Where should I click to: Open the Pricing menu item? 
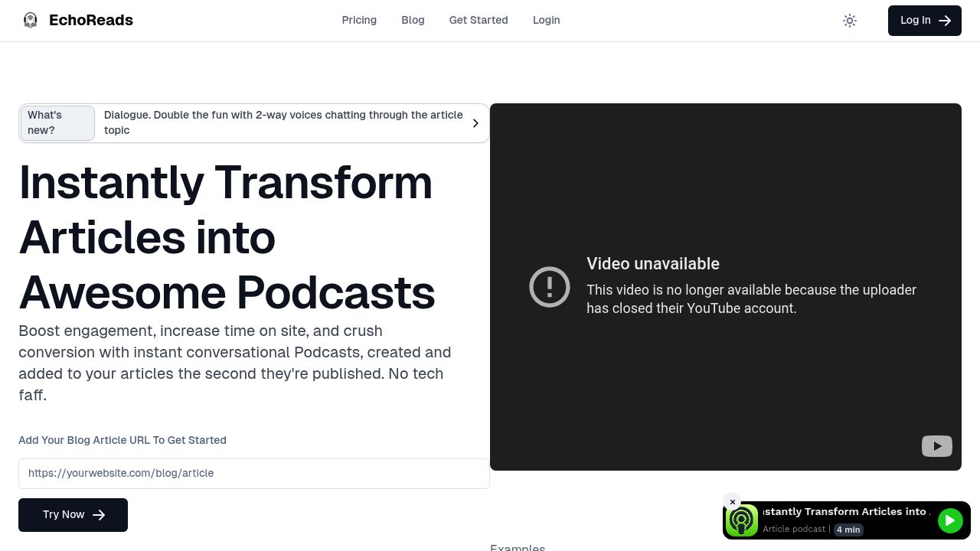(x=359, y=20)
